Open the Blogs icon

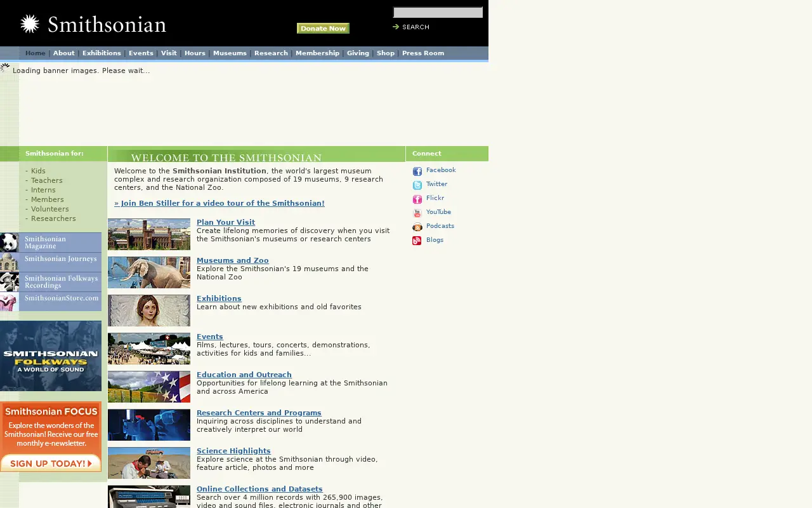[x=417, y=241]
